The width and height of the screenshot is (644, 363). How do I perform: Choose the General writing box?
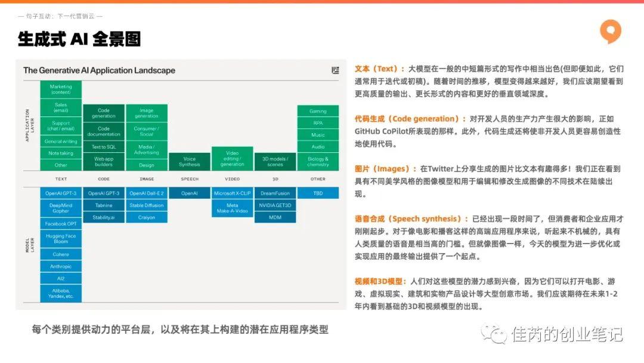coord(61,141)
